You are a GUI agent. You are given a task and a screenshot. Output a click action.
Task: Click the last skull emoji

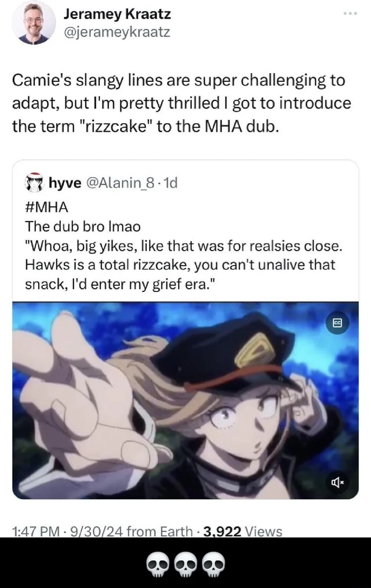pyautogui.click(x=214, y=564)
